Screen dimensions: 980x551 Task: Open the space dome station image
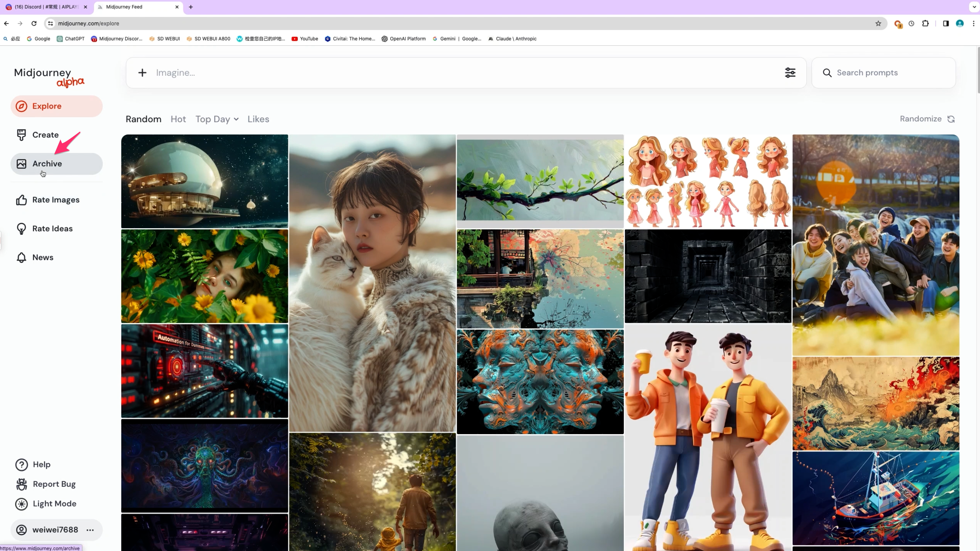click(x=205, y=181)
